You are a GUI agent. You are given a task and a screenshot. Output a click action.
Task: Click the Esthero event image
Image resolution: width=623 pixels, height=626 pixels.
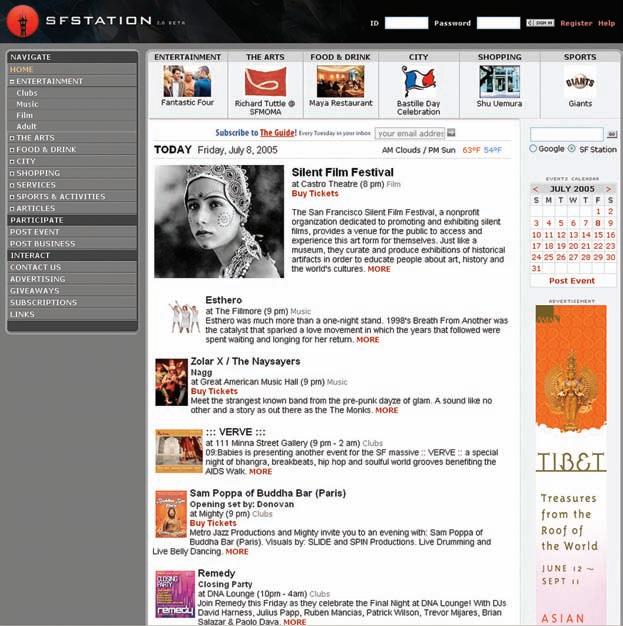coord(184,317)
